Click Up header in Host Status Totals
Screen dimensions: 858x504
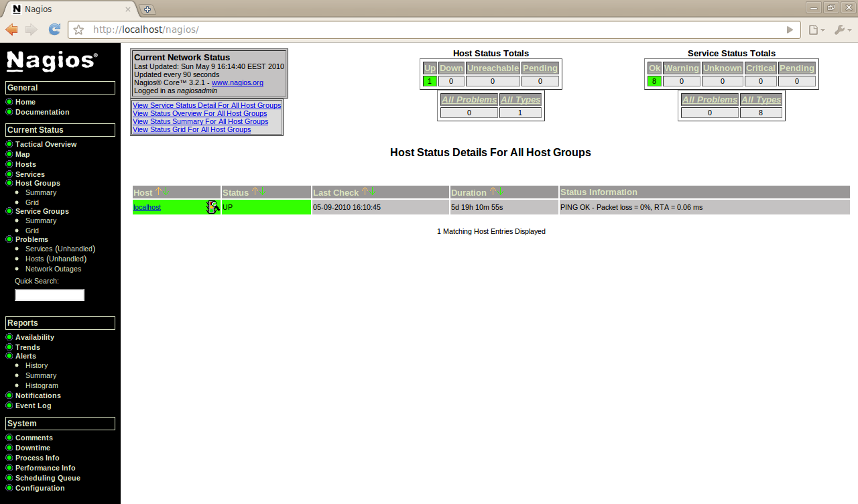pyautogui.click(x=430, y=68)
